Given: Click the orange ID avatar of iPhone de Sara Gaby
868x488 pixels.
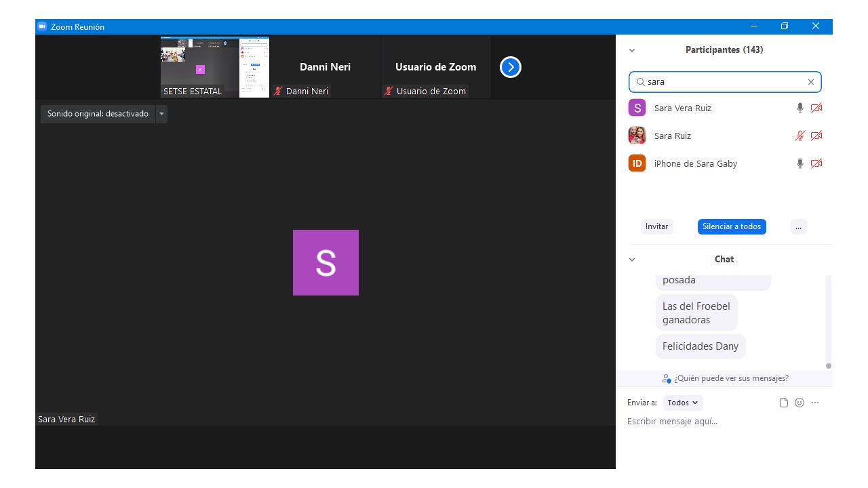Looking at the screenshot, I should [x=637, y=163].
